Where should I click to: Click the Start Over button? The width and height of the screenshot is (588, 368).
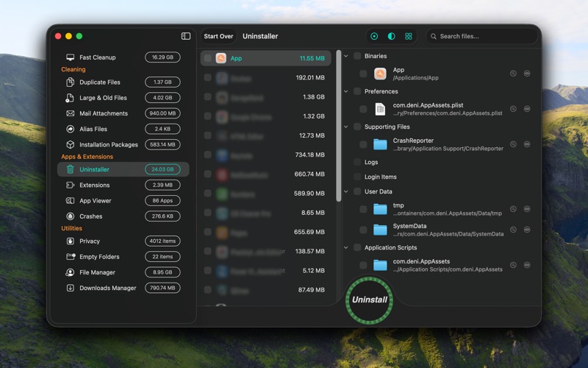[218, 36]
